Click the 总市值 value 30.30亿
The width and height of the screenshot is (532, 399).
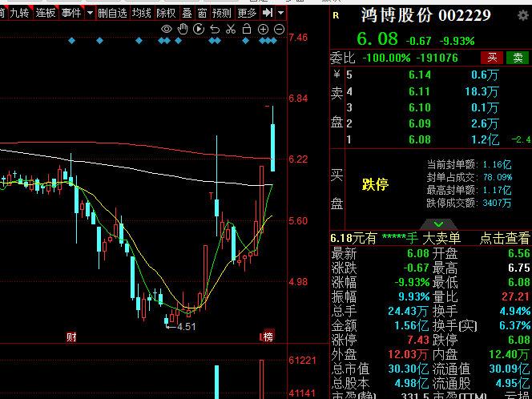click(408, 369)
